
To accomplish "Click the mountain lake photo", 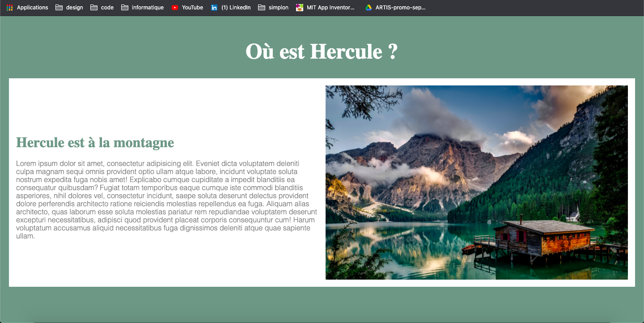I will pyautogui.click(x=477, y=183).
